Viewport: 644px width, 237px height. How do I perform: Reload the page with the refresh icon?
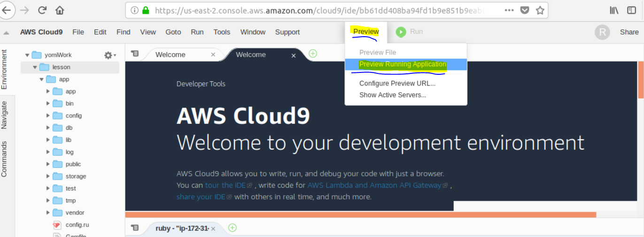(42, 10)
